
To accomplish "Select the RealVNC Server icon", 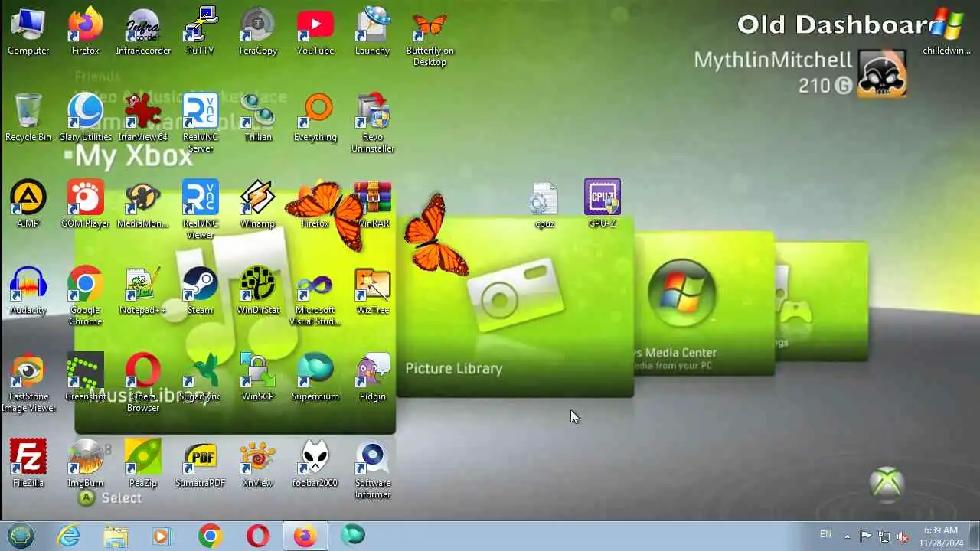I will (x=201, y=123).
